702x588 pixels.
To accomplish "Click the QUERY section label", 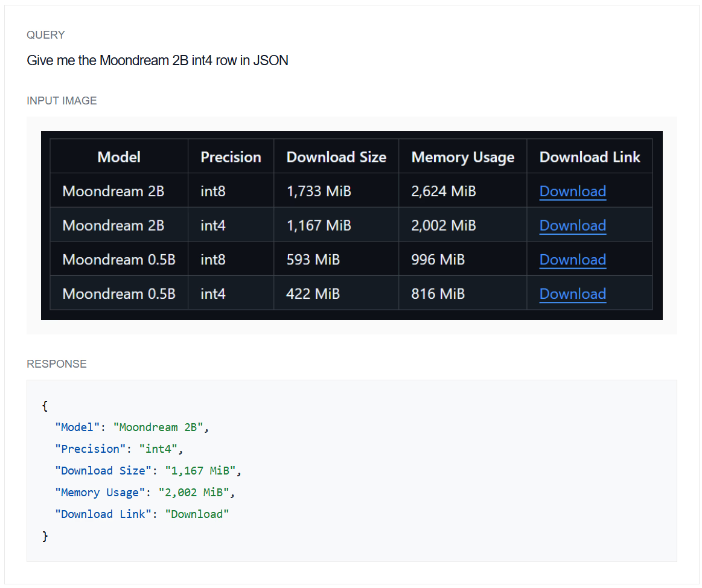I will click(45, 35).
